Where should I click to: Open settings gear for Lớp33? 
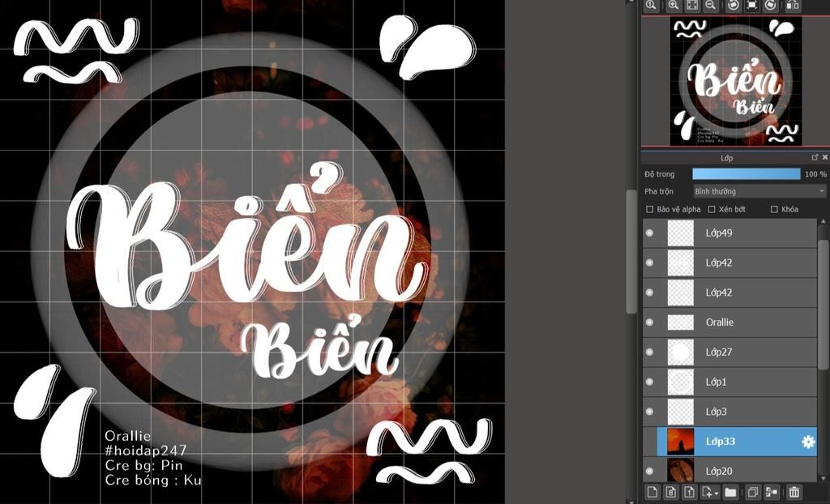(x=808, y=442)
